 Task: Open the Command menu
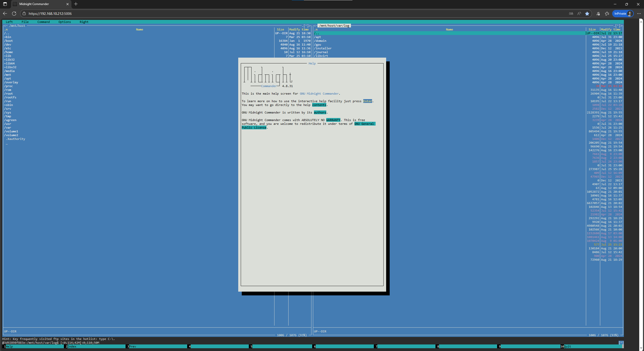tap(44, 22)
